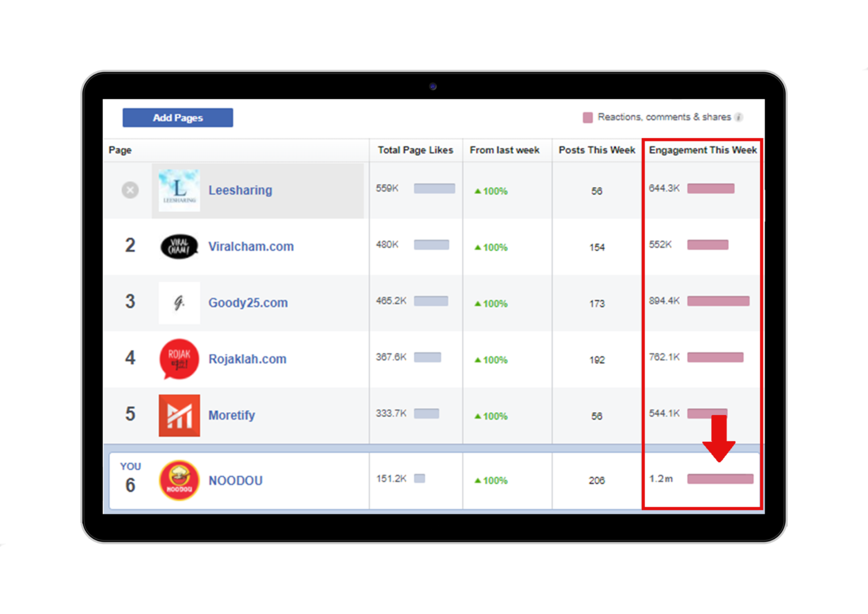Open the Leesharing page link
The image size is (868, 614).
240,190
